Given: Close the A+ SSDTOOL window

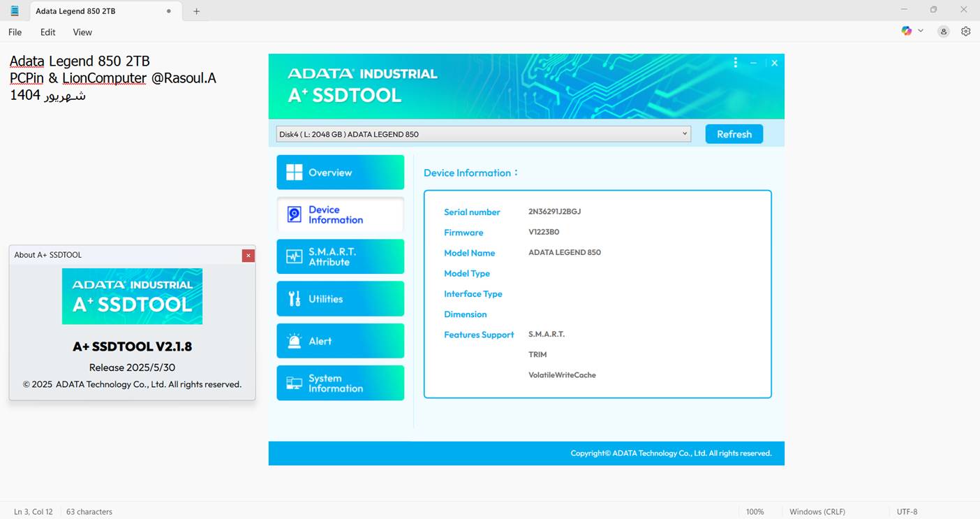Looking at the screenshot, I should 774,63.
